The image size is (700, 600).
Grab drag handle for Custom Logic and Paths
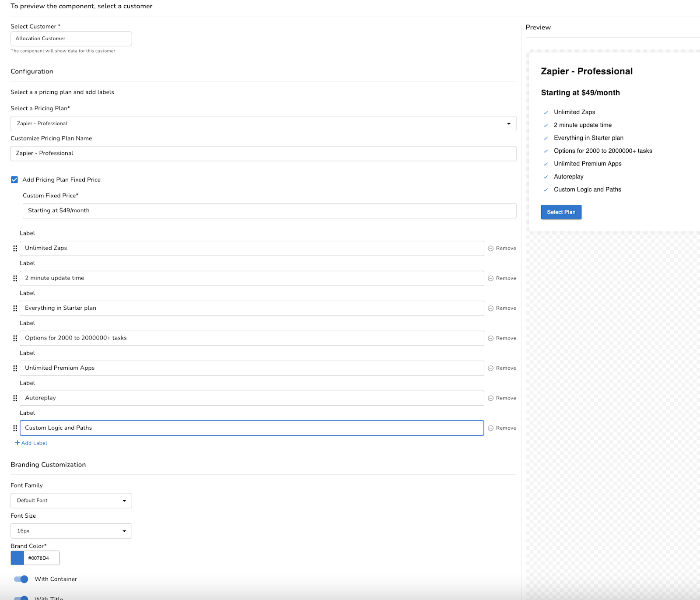(x=15, y=428)
